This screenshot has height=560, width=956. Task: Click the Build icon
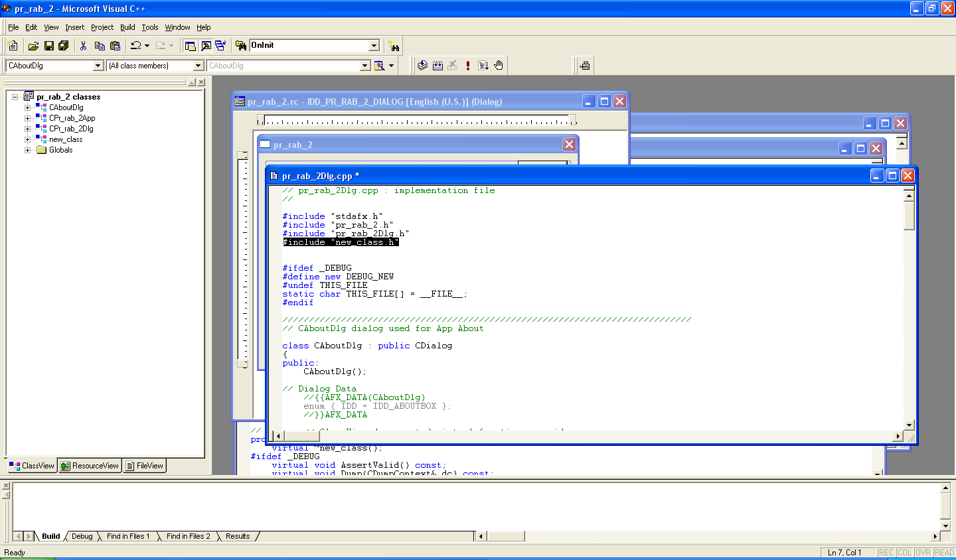(x=438, y=66)
